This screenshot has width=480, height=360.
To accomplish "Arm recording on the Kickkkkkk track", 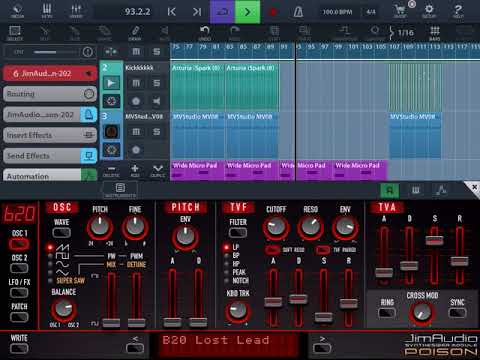I will 136,101.
